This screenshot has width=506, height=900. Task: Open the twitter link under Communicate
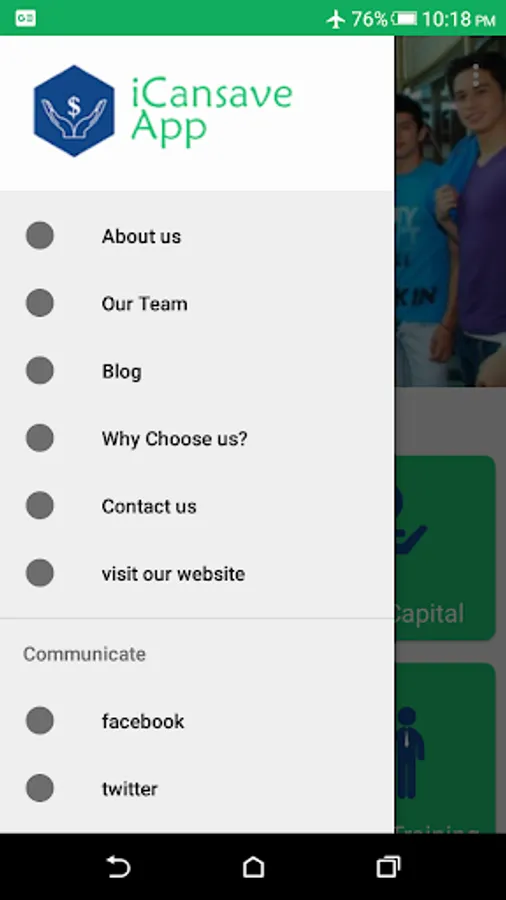click(x=197, y=789)
